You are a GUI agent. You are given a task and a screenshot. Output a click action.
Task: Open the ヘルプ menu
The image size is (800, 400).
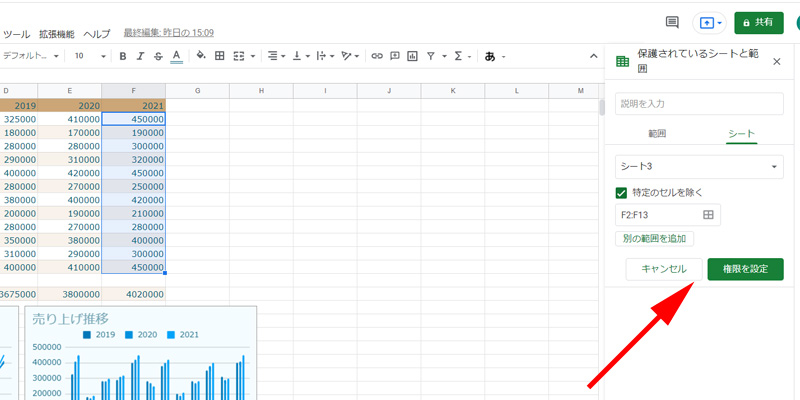click(x=96, y=34)
